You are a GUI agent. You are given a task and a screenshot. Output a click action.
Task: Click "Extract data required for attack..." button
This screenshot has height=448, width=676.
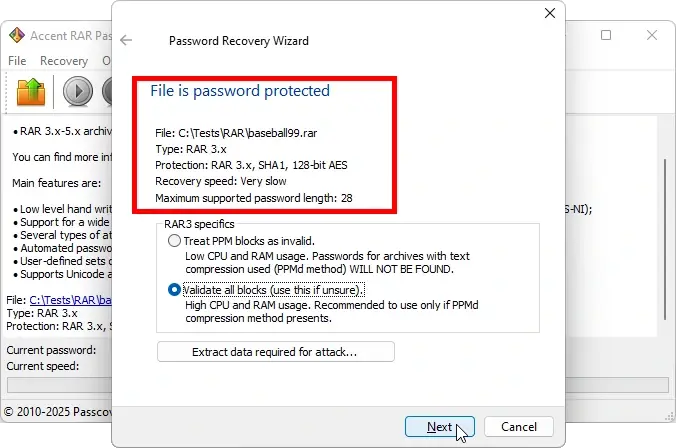point(275,352)
